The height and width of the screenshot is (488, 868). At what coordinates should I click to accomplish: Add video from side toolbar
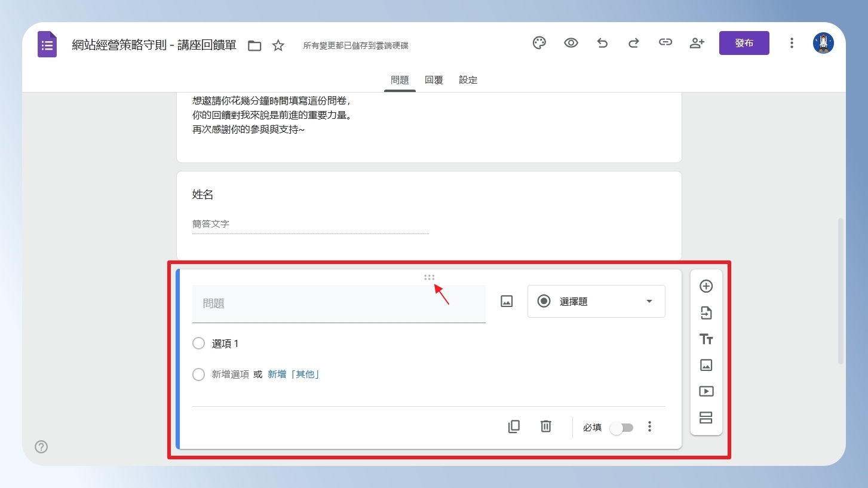pyautogui.click(x=706, y=391)
